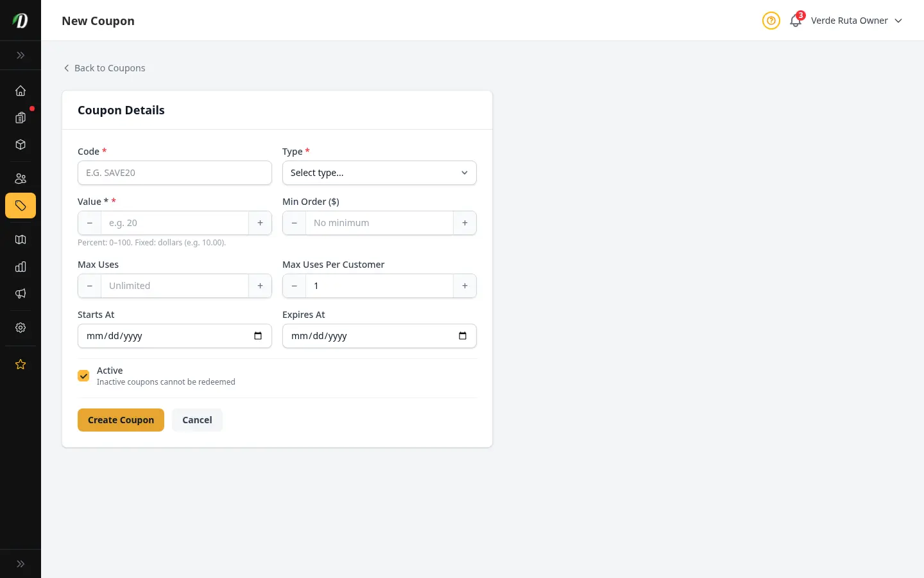Increase the Value with plus button
Screen dimensions: 924x578
point(260,223)
